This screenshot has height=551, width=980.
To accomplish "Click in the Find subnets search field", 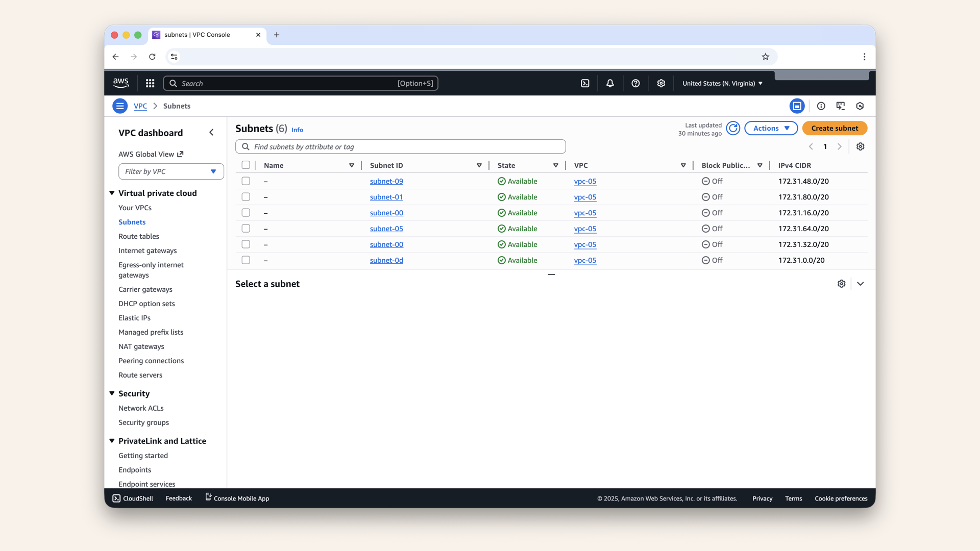I will click(400, 146).
